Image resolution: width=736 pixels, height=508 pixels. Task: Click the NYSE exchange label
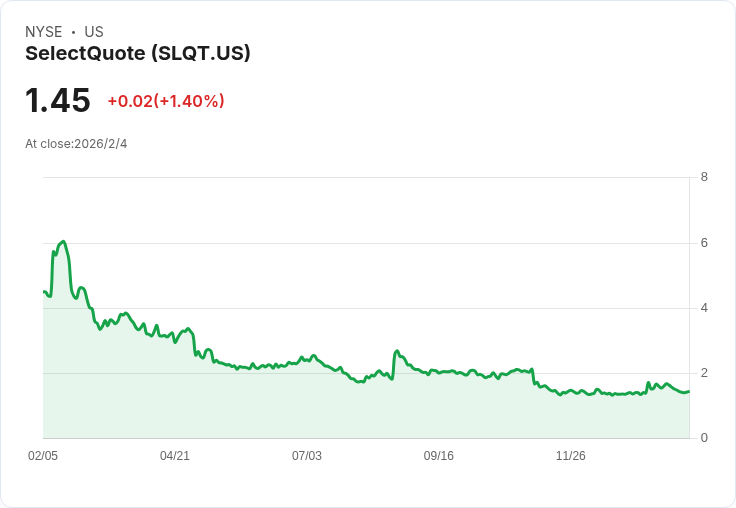click(x=44, y=32)
